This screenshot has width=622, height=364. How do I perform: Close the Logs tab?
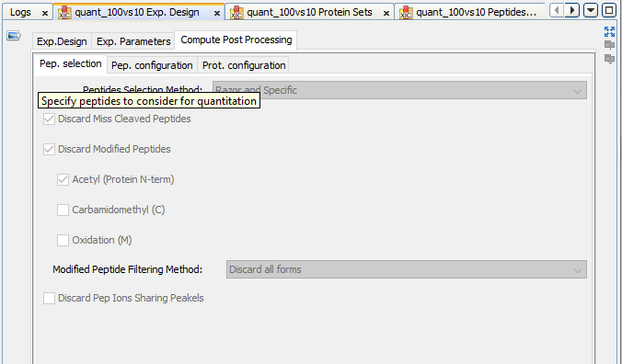click(x=45, y=14)
